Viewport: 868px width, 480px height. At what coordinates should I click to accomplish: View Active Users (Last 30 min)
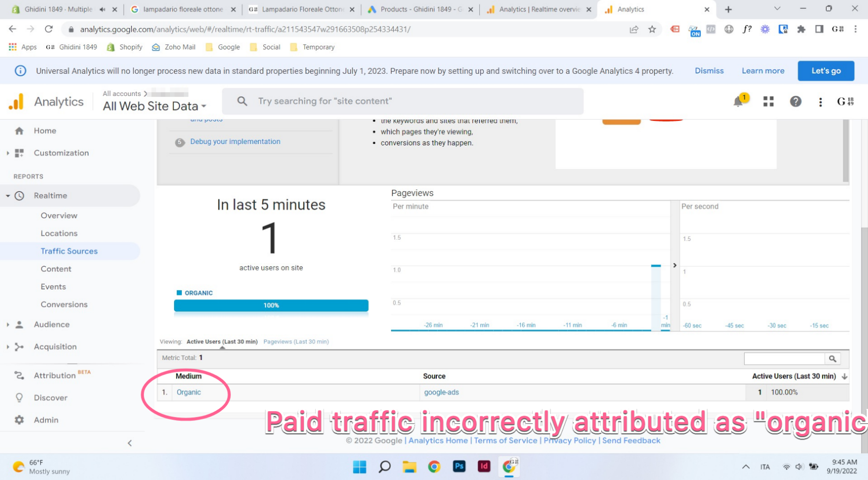tap(222, 342)
